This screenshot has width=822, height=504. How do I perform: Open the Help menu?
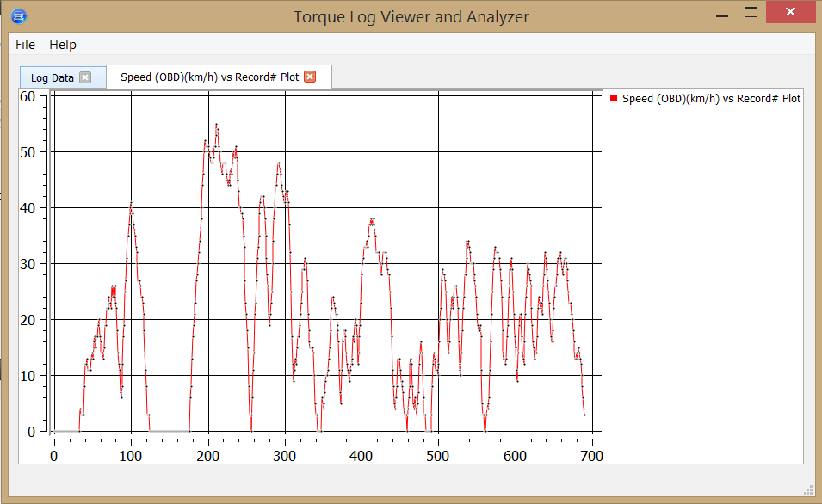tap(62, 44)
